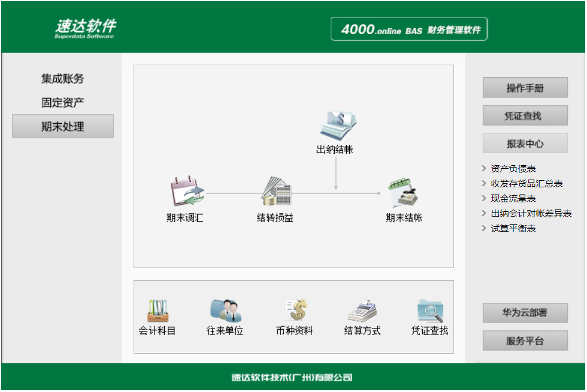Click the 往来单位 label text

(225, 330)
